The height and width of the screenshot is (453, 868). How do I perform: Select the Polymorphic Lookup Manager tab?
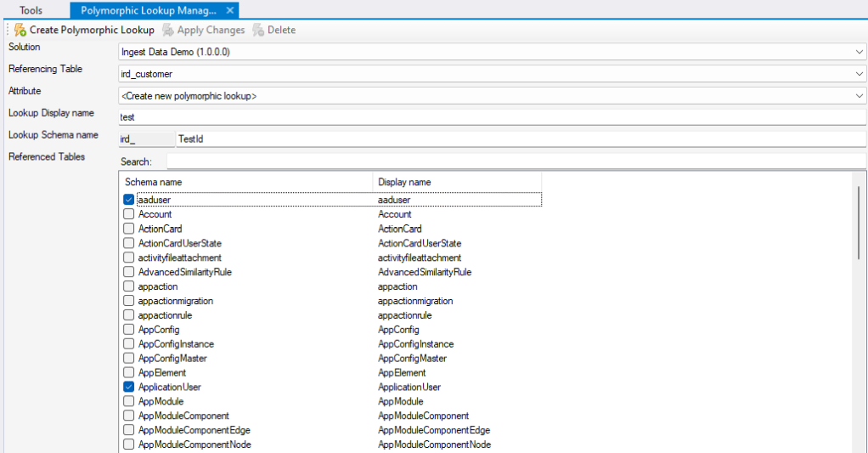(x=149, y=10)
